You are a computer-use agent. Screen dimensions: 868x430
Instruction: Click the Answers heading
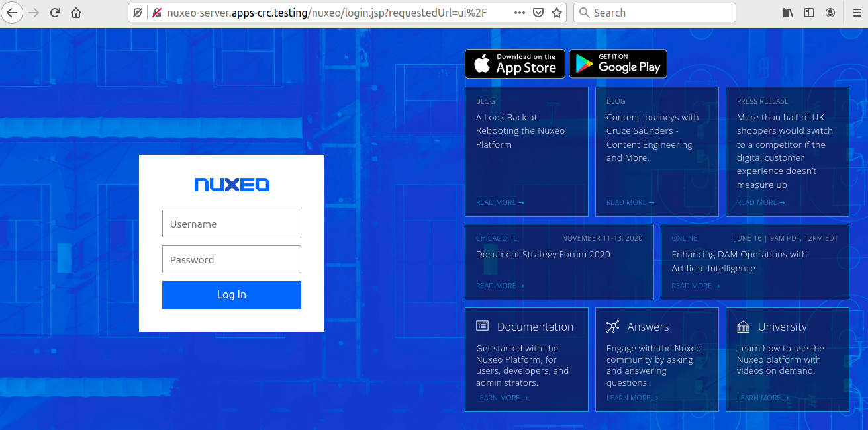648,327
